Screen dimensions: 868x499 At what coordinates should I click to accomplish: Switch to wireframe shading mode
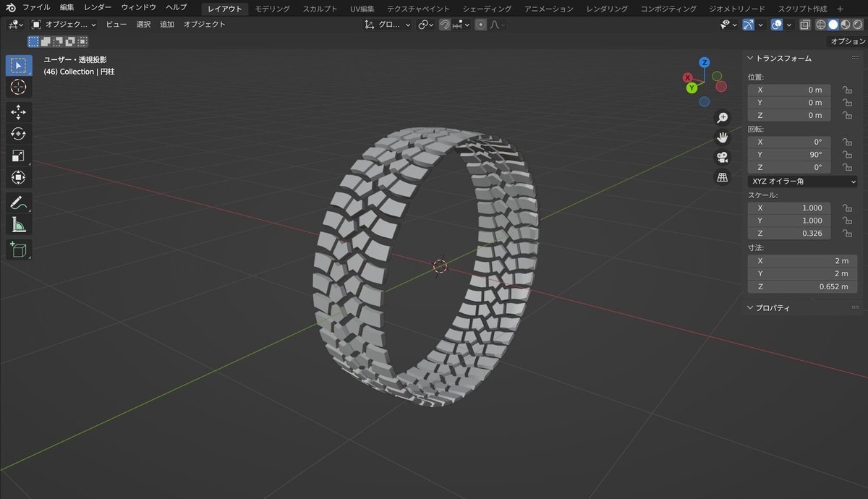[821, 25]
